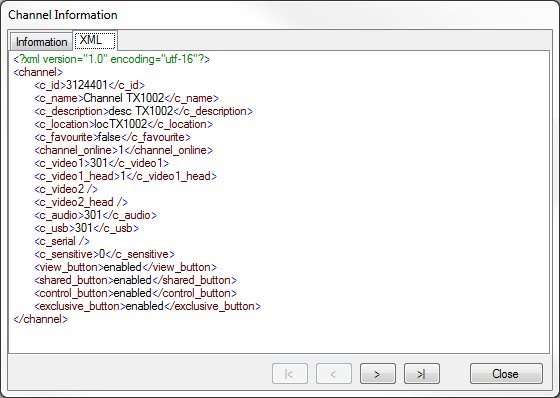The image size is (560, 398).
Task: Click the empty c_serial tag line
Action: (x=62, y=241)
